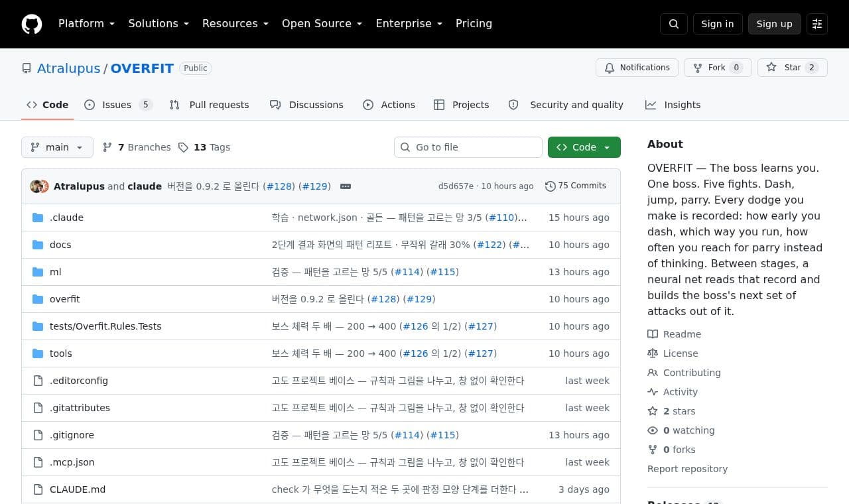This screenshot has width=849, height=504.
Task: Click the Sign up button
Action: click(x=774, y=24)
